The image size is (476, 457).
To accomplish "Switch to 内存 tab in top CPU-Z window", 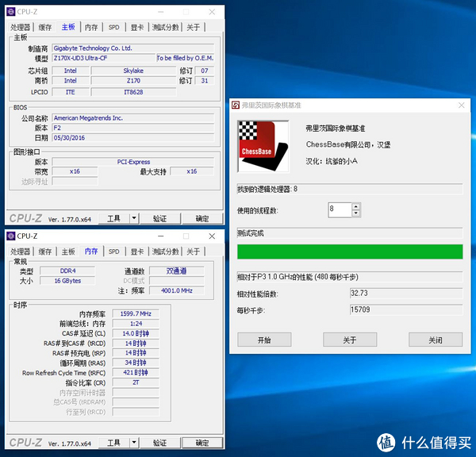I will [x=91, y=27].
